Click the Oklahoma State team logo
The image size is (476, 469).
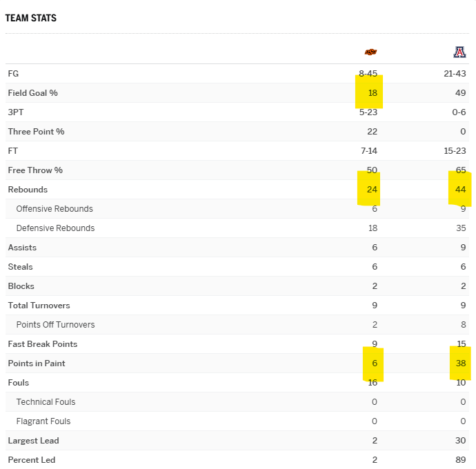(370, 52)
